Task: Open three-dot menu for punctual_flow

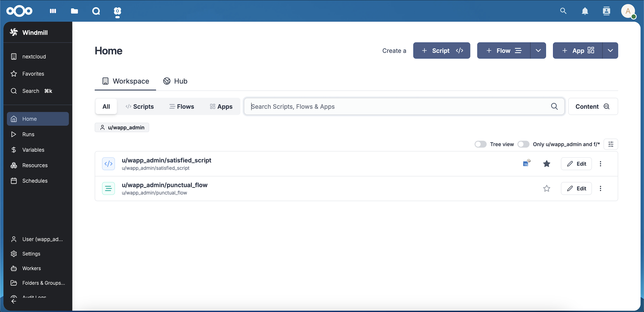Action: pyautogui.click(x=600, y=189)
